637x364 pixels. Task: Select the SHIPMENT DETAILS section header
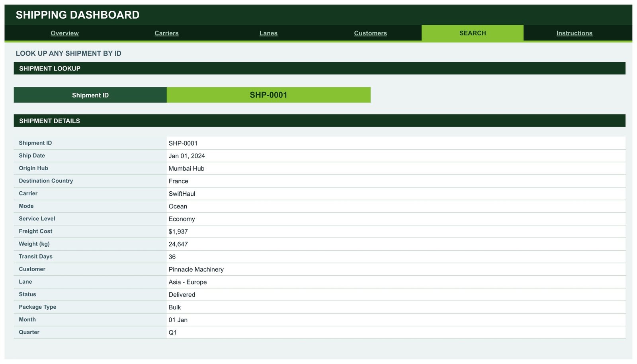[x=319, y=121]
